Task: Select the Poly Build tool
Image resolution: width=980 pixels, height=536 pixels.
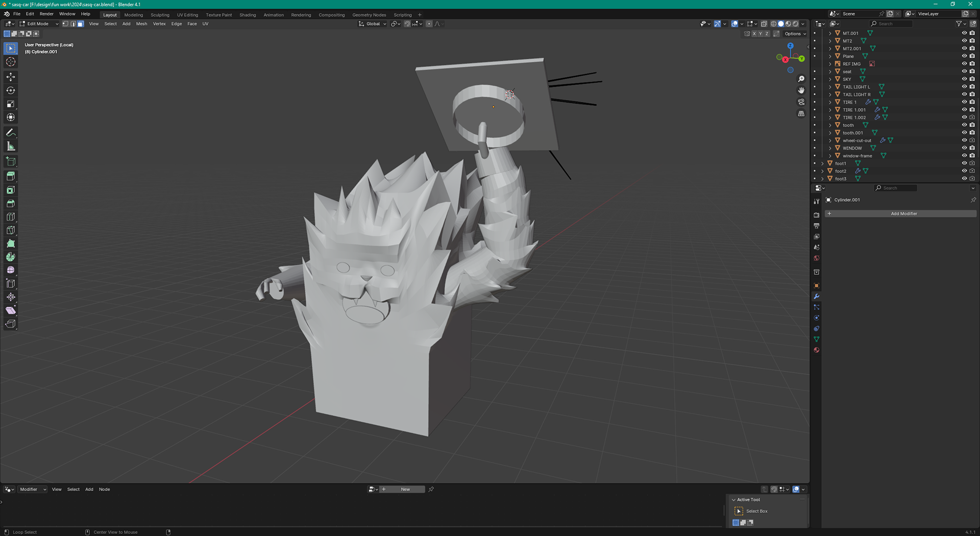Action: (x=11, y=243)
